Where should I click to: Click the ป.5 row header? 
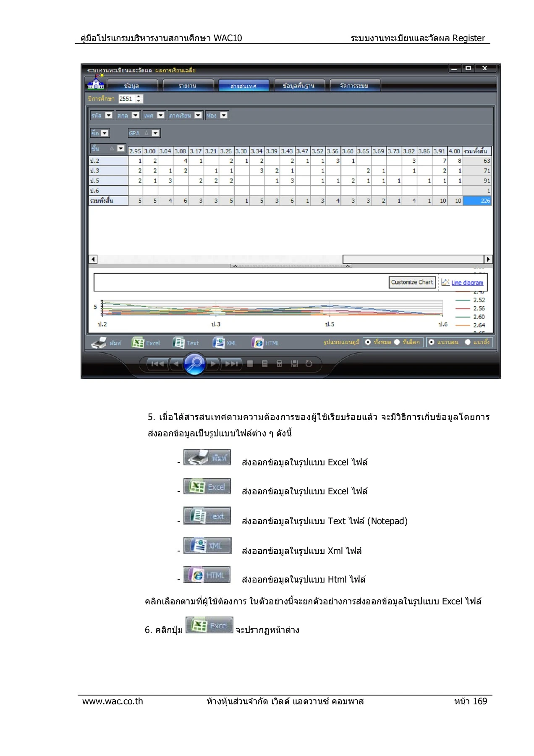coord(108,181)
